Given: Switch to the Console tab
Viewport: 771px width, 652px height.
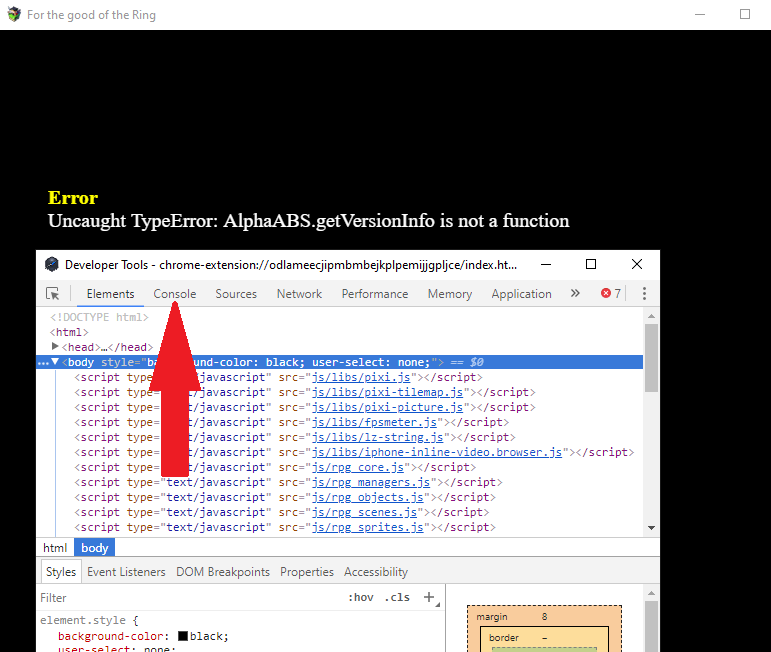Looking at the screenshot, I should point(175,294).
